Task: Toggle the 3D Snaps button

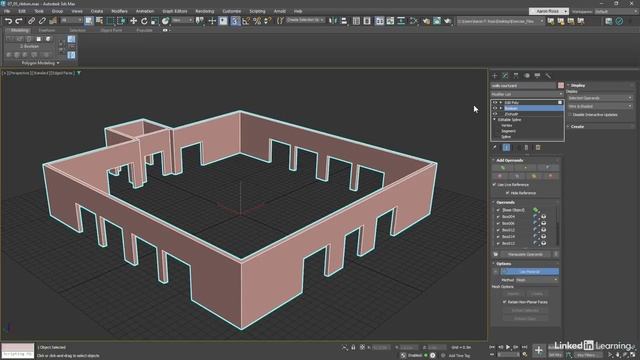Action: 235,21
